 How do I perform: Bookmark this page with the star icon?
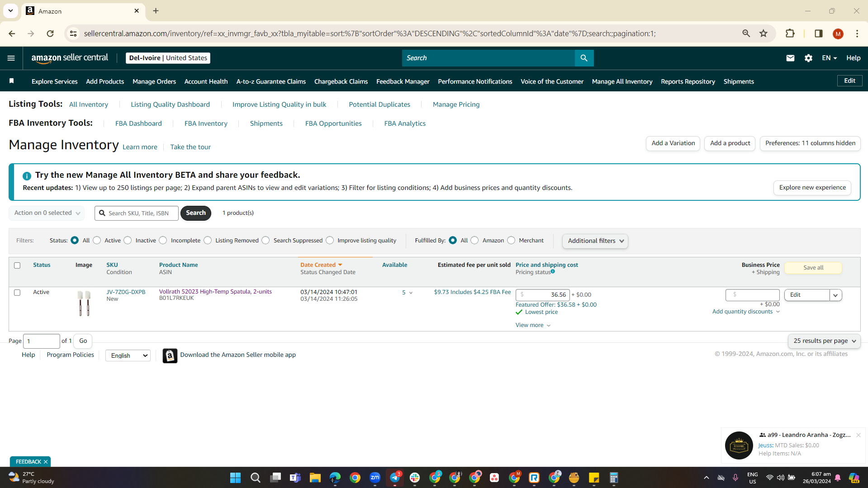[764, 33]
